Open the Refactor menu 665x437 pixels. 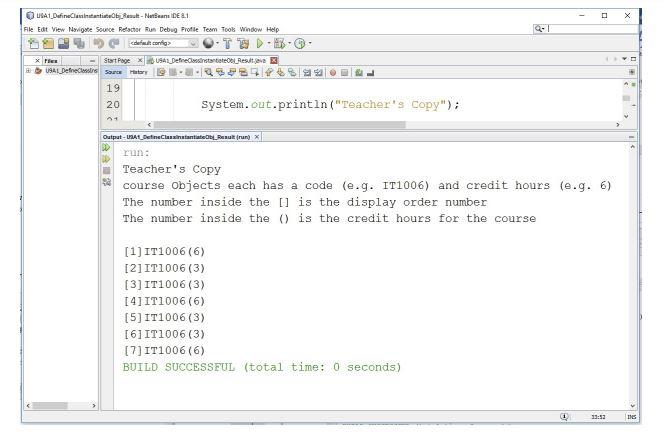pyautogui.click(x=129, y=29)
